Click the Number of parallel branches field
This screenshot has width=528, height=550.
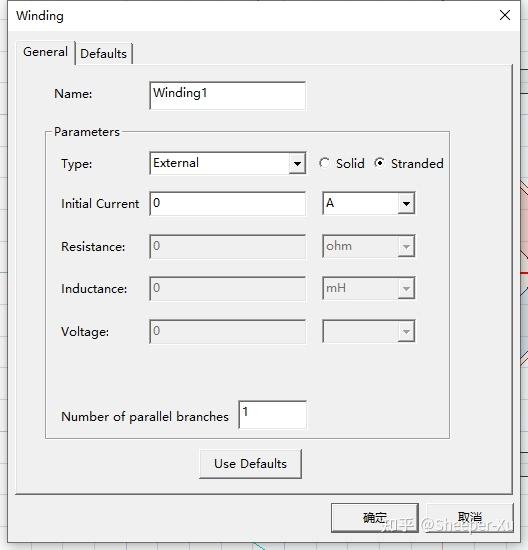pyautogui.click(x=272, y=415)
